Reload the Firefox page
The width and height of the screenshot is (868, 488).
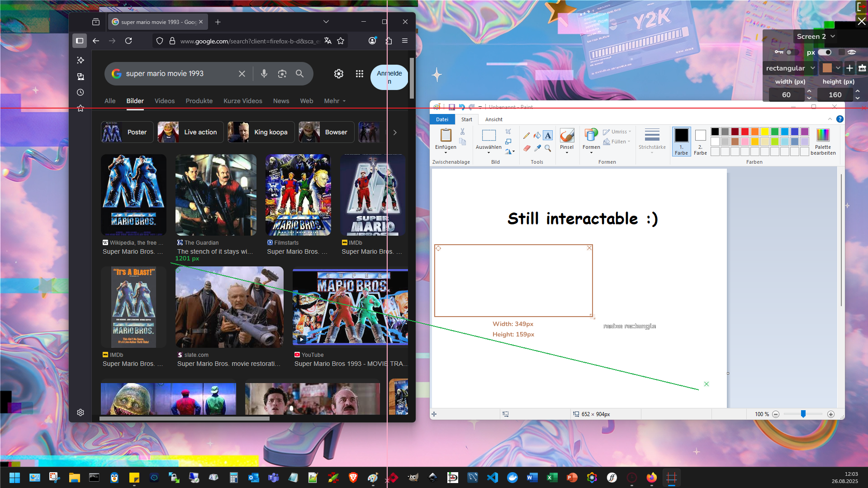click(x=128, y=41)
